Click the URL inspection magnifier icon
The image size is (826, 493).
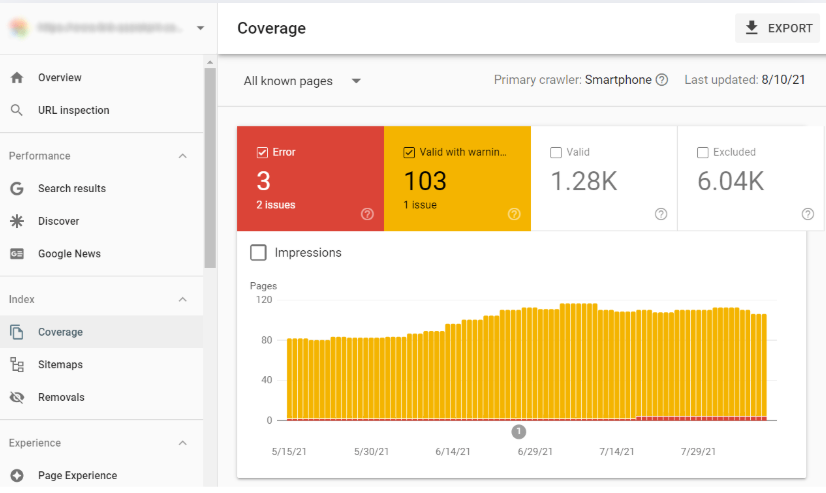[x=17, y=110]
